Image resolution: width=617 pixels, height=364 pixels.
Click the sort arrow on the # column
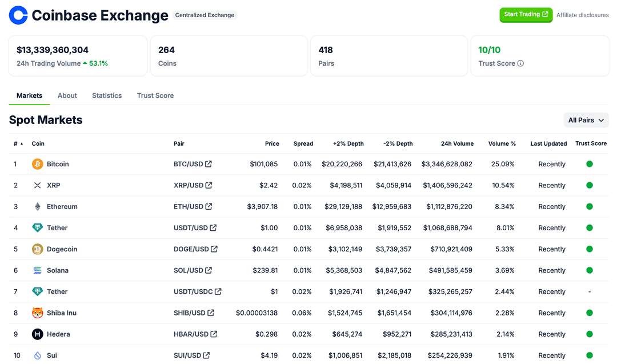(21, 143)
